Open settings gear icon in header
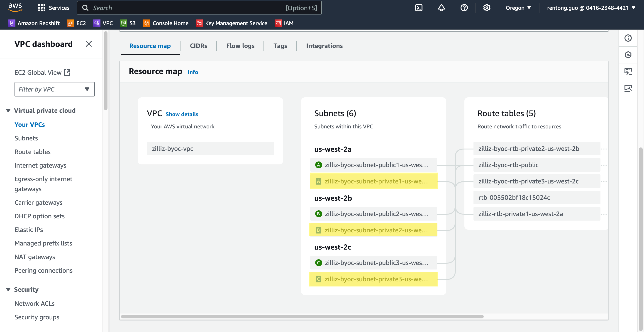The width and height of the screenshot is (644, 332). (486, 8)
